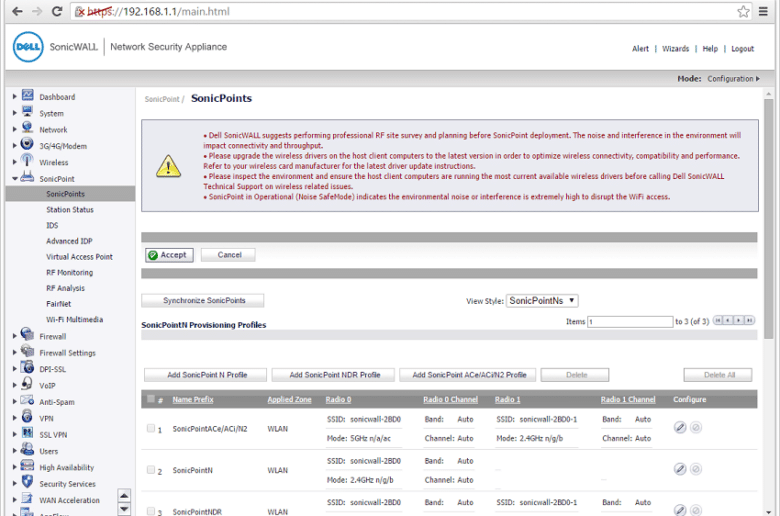Click the Cancel button

228,255
